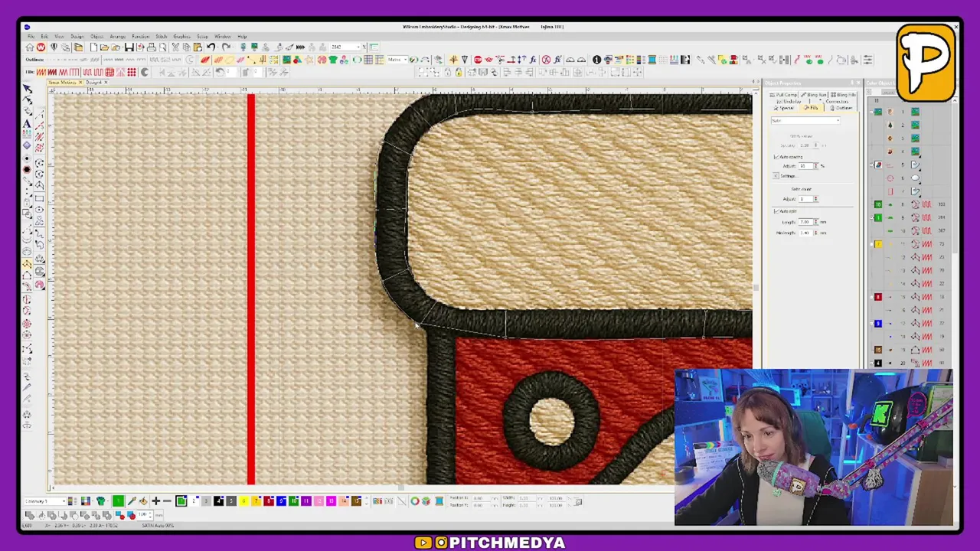Select red color 8 in palette
Image resolution: width=980 pixels, height=551 pixels.
pyautogui.click(x=269, y=501)
